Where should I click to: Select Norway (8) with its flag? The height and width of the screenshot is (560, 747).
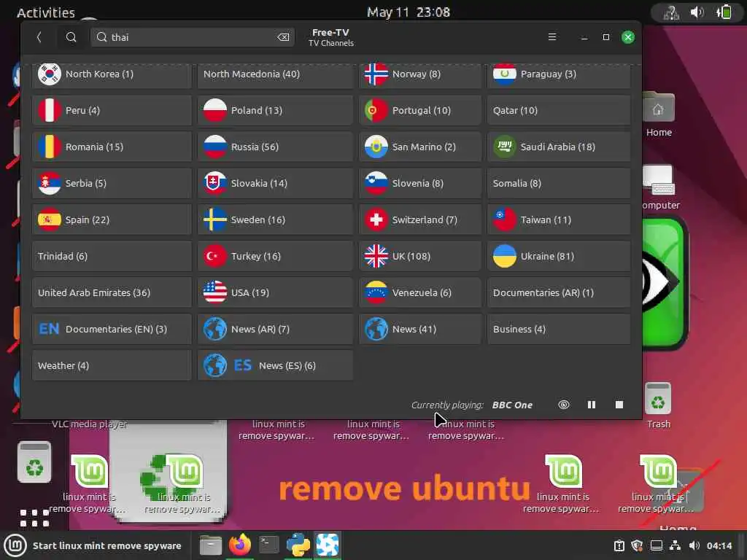420,74
